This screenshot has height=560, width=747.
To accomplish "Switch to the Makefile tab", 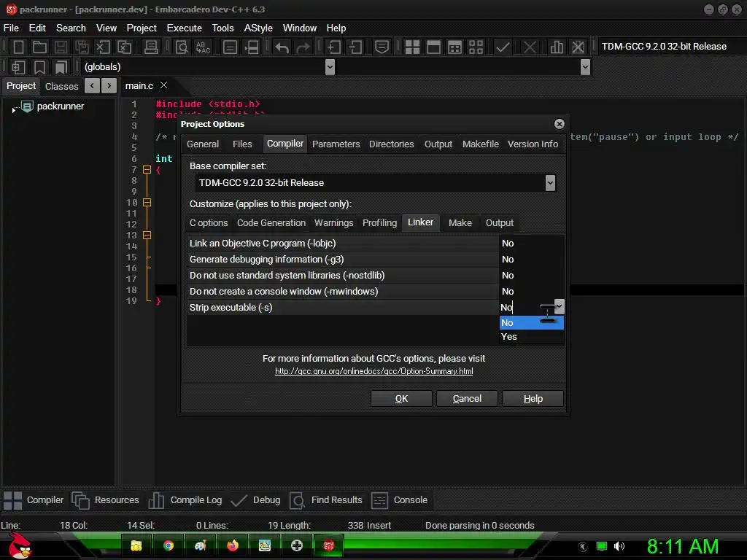I will [480, 144].
